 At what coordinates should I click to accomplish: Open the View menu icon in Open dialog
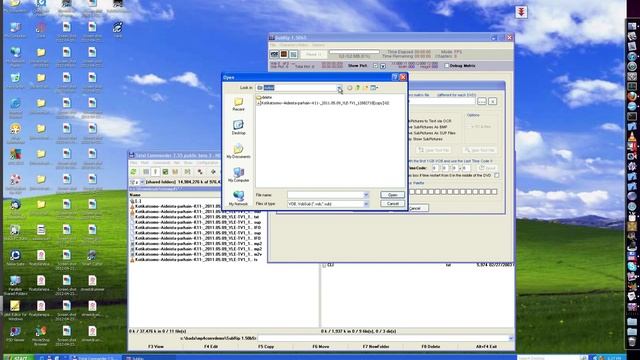click(x=374, y=88)
